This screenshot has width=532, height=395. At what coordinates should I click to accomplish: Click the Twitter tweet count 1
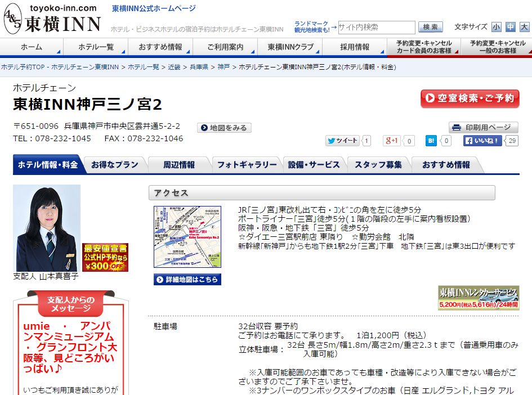pyautogui.click(x=366, y=141)
